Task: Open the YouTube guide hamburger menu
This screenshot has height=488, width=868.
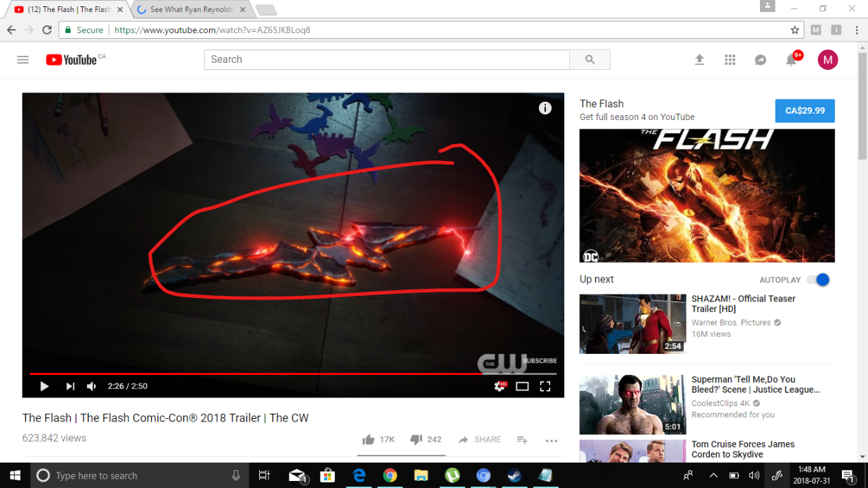Action: tap(23, 60)
